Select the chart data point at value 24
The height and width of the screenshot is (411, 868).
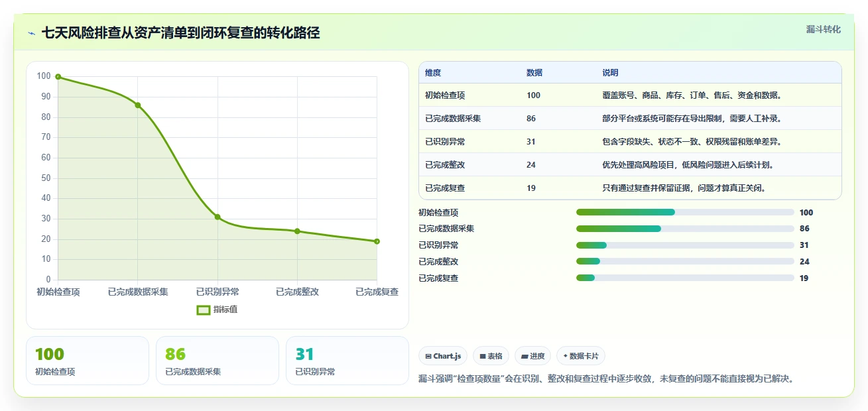pyautogui.click(x=297, y=231)
